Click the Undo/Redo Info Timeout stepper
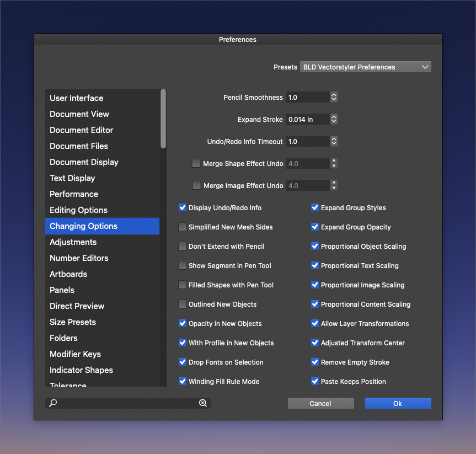The width and height of the screenshot is (476, 454). click(x=334, y=141)
